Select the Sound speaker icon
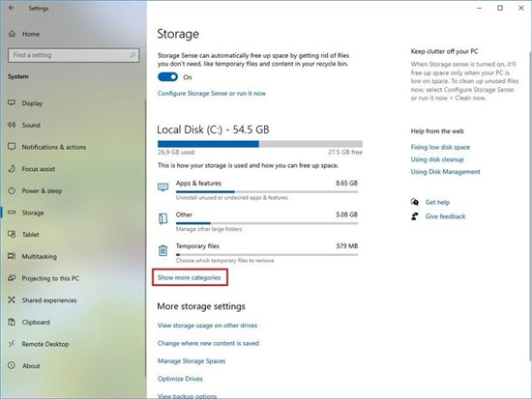Image resolution: width=532 pixels, height=399 pixels. click(12, 125)
